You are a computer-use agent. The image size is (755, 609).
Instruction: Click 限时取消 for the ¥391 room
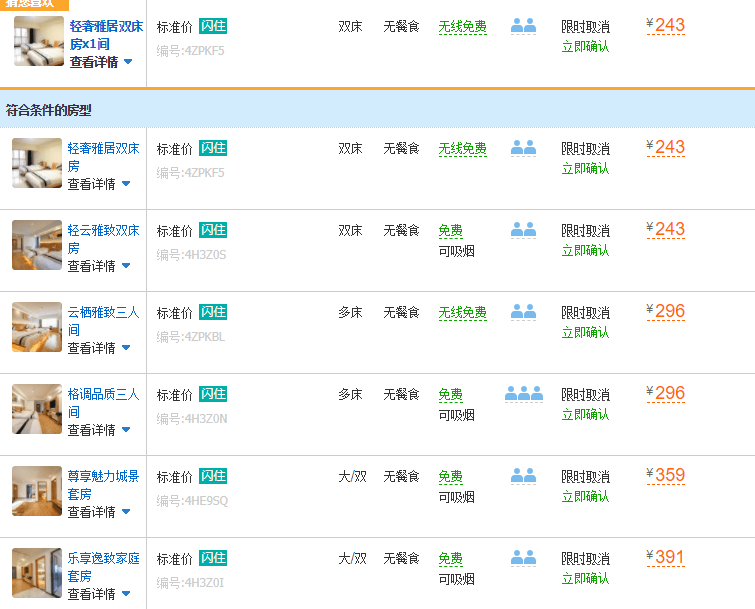coord(585,559)
